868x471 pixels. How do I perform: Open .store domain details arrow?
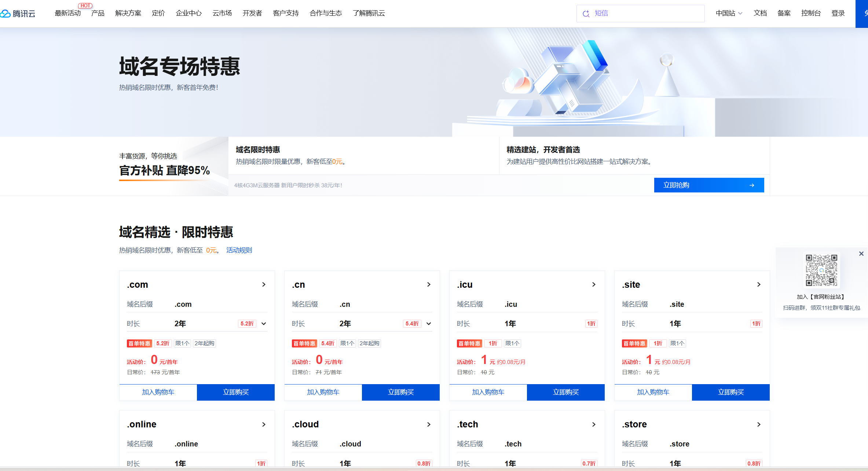coord(759,424)
